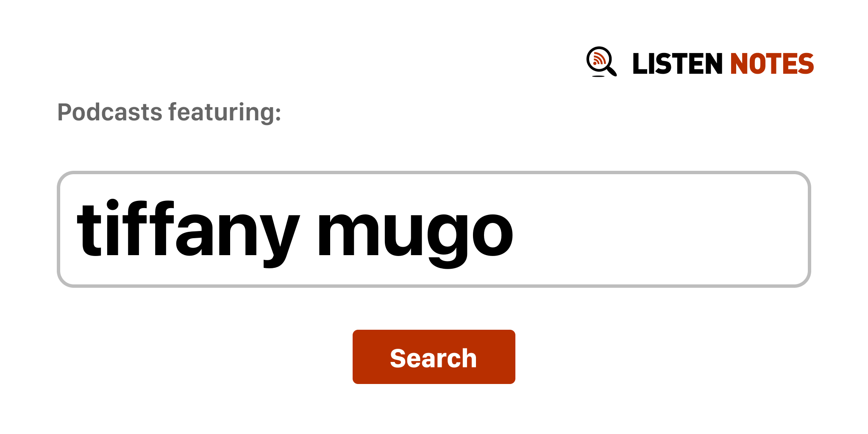Screen dimensions: 868x434
Task: Click the small shadow line under the magnifier icon
Action: (598, 76)
